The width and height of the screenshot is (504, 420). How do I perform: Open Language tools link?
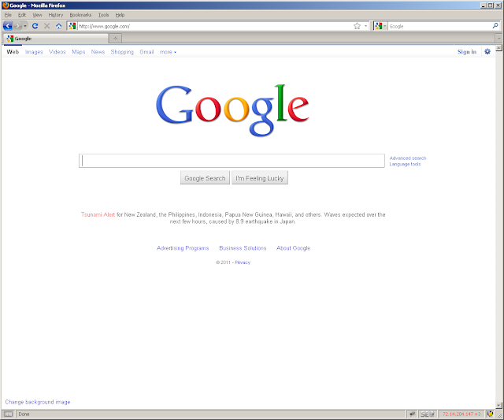pos(405,165)
